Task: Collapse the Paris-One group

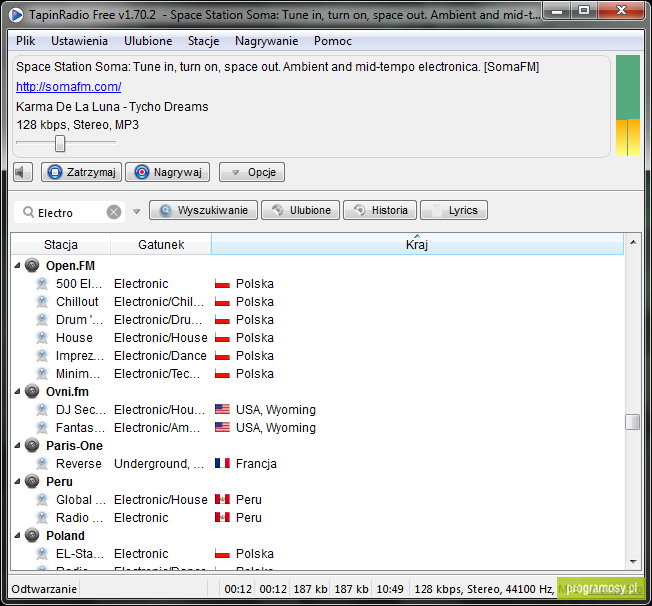Action: tap(17, 445)
